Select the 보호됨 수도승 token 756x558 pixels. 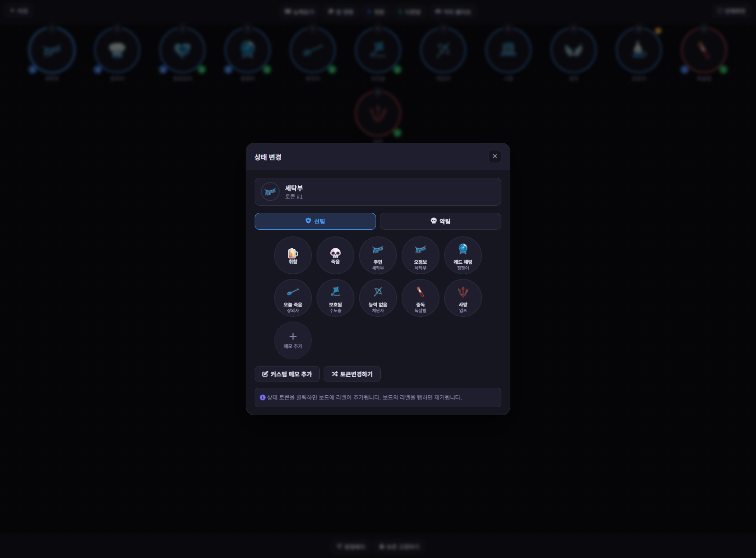tap(335, 298)
